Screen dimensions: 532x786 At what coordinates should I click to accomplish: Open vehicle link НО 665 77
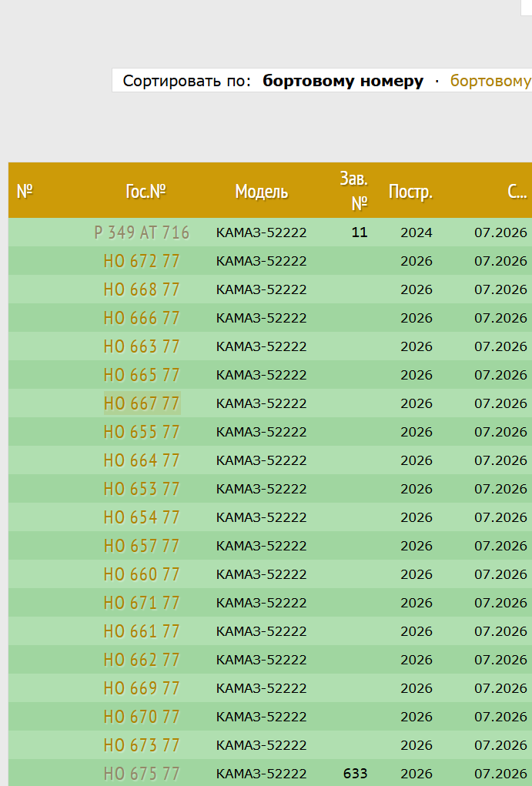click(142, 375)
